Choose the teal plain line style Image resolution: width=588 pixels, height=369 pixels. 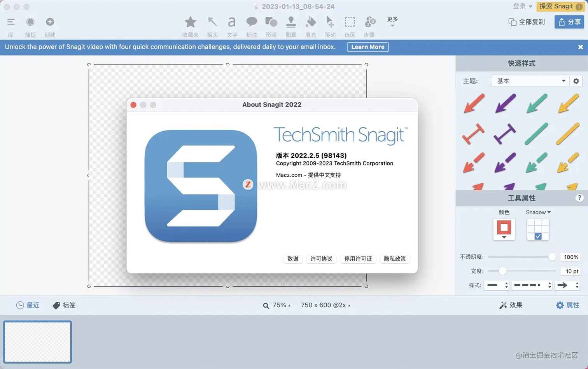[536, 134]
